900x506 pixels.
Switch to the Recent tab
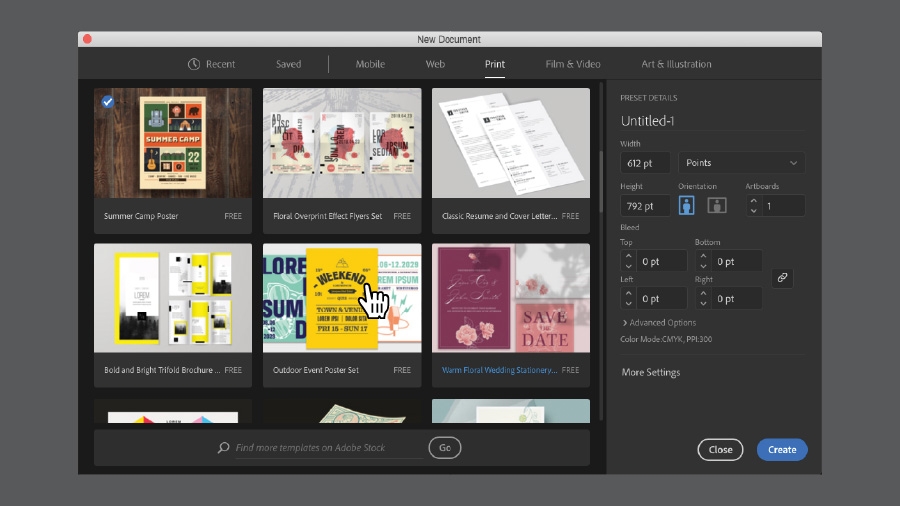coord(211,64)
